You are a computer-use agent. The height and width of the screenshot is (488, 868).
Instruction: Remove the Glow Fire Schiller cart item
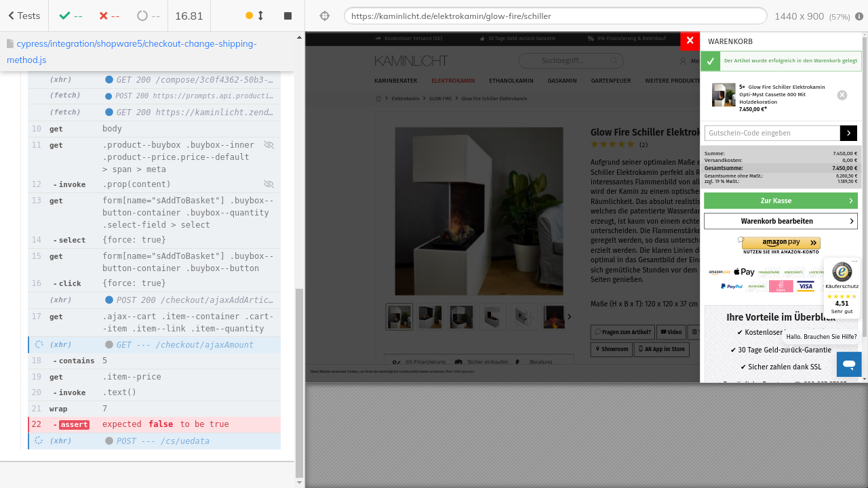coord(842,96)
